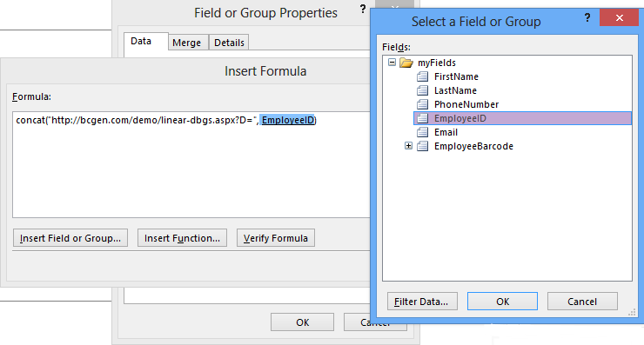This screenshot has width=644, height=345.
Task: Select the highlighted EmployeeID label
Action: (x=460, y=118)
